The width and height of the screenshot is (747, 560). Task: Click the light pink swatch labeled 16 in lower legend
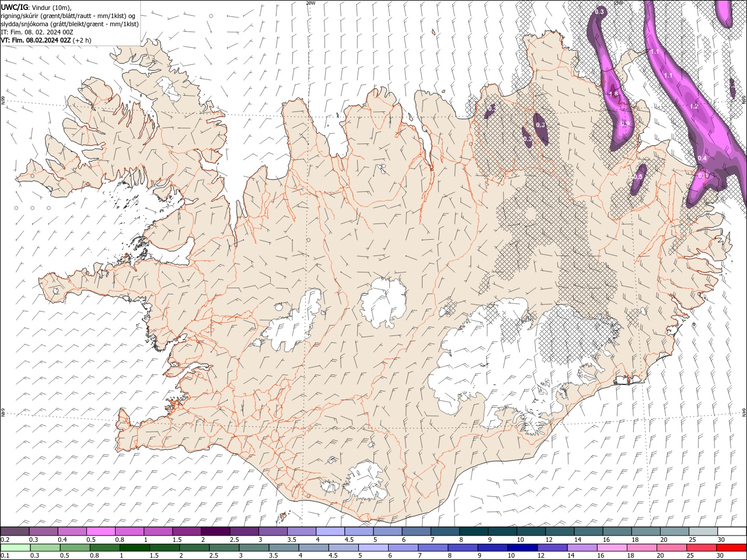[x=612, y=548]
